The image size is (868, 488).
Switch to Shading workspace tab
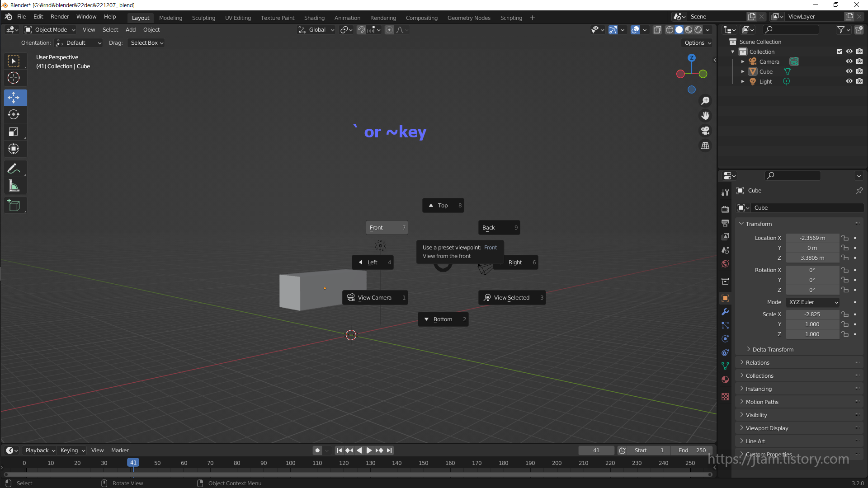click(314, 18)
